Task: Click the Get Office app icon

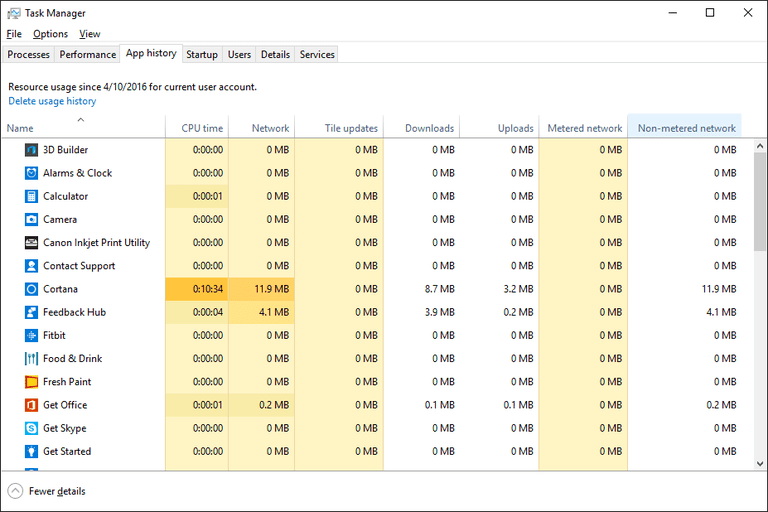Action: click(31, 405)
